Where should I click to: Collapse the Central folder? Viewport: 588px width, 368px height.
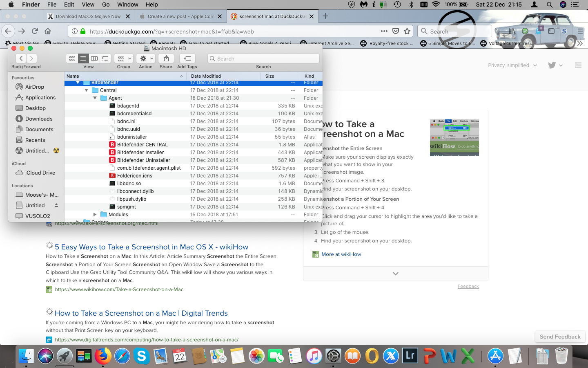tap(86, 90)
